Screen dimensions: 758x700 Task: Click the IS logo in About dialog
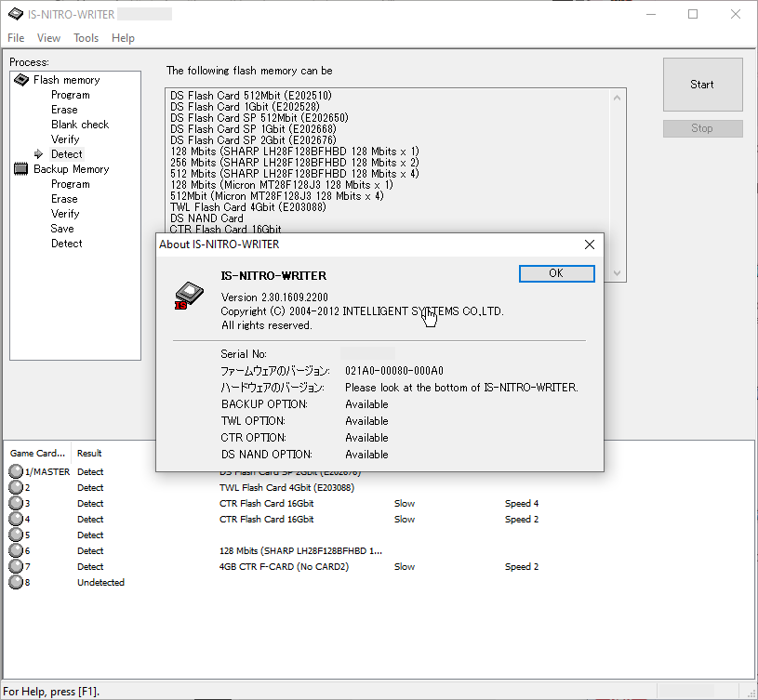(189, 296)
